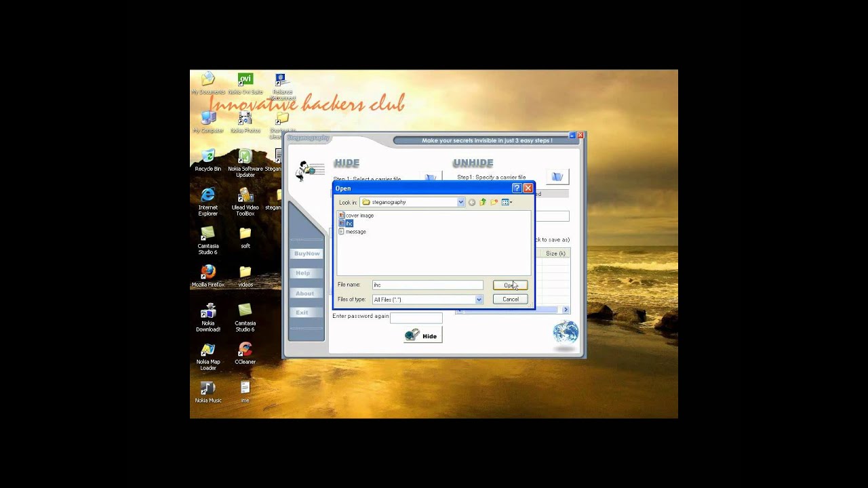Click the Open button
Image resolution: width=868 pixels, height=488 pixels.
click(x=511, y=285)
